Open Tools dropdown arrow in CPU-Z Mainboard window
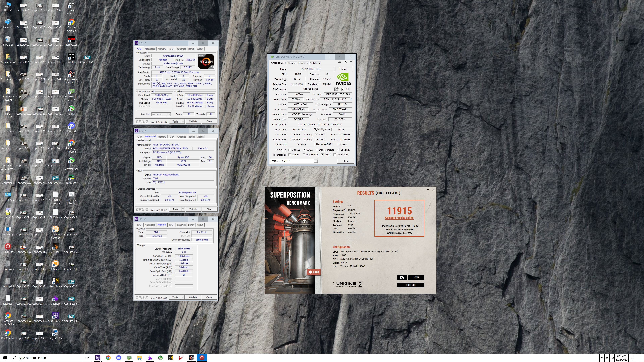The image size is (644, 362). (183, 209)
